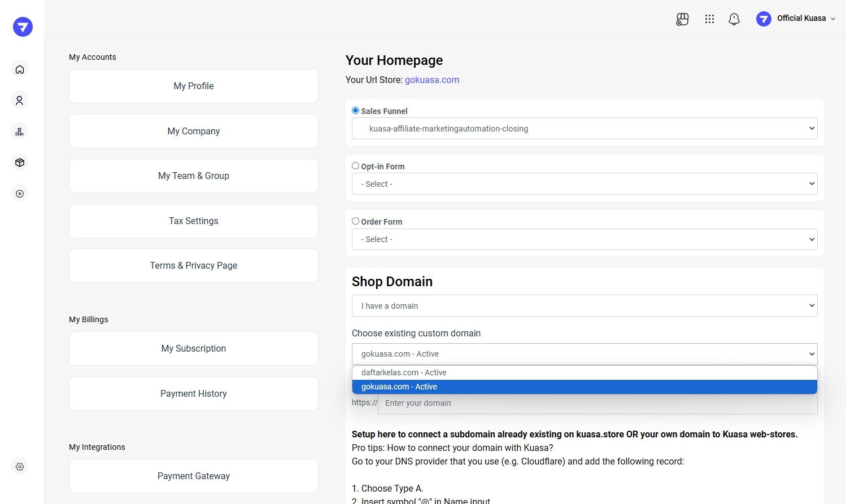Image resolution: width=846 pixels, height=504 pixels.
Task: Follow the gokuasa.com store URL link
Action: pyautogui.click(x=431, y=80)
